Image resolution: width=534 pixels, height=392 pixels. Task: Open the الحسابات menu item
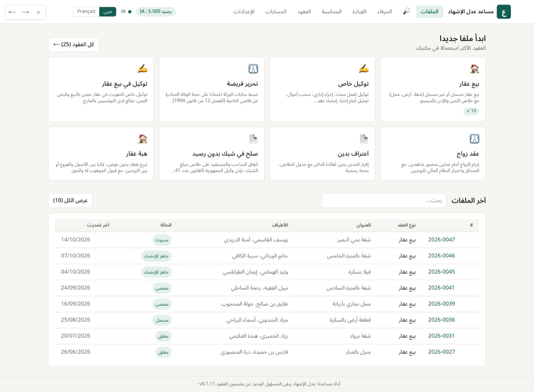(x=276, y=12)
